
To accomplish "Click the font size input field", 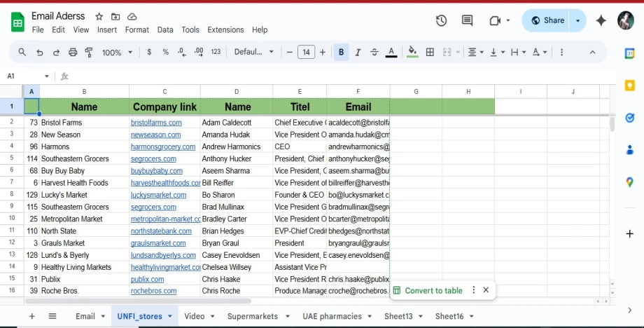I will (x=306, y=52).
